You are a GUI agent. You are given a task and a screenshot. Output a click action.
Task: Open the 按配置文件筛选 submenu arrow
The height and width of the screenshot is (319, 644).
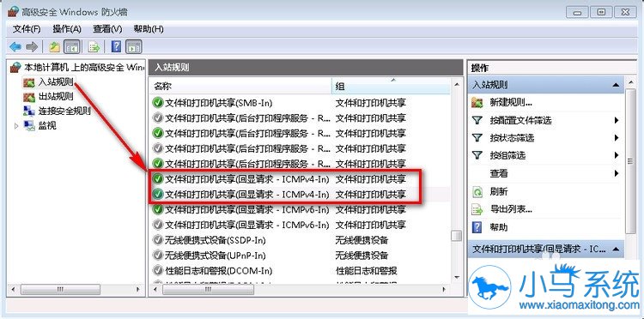(617, 121)
